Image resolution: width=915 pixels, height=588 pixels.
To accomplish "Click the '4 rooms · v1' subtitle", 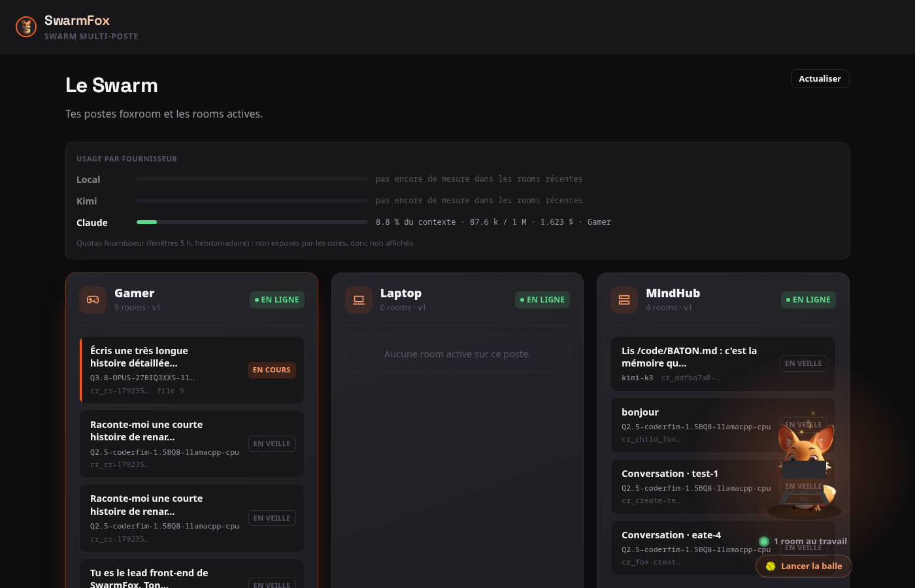I will click(x=669, y=308).
